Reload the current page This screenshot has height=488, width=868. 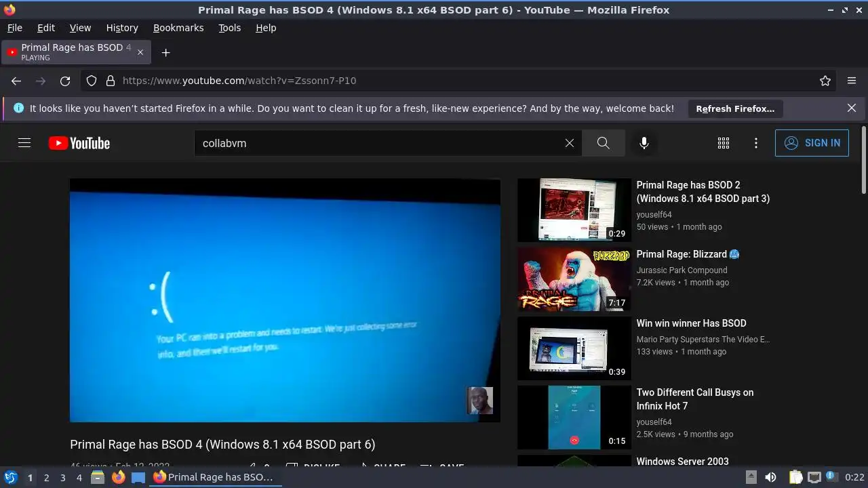pos(65,81)
